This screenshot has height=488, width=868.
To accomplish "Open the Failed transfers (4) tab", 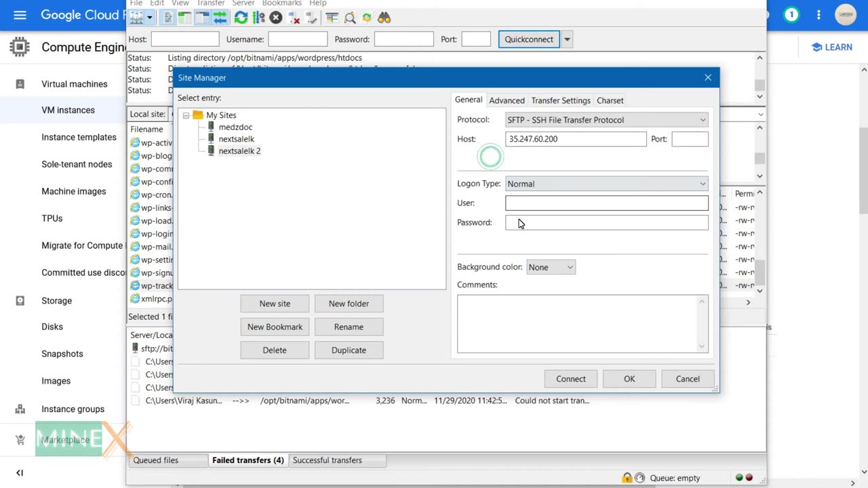I will (x=248, y=460).
